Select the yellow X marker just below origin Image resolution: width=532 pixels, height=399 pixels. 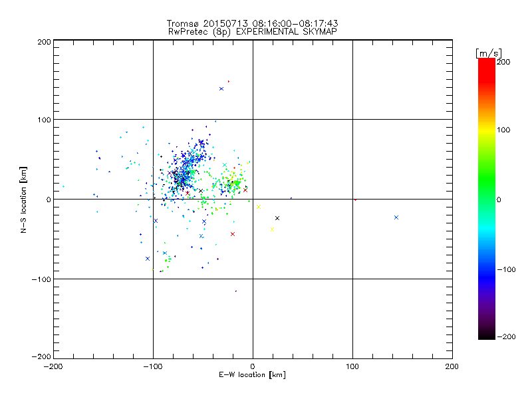click(x=259, y=207)
